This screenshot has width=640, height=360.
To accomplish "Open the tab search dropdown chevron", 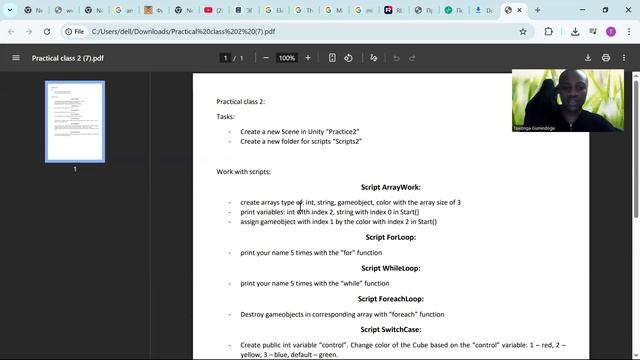I will click(x=10, y=10).
